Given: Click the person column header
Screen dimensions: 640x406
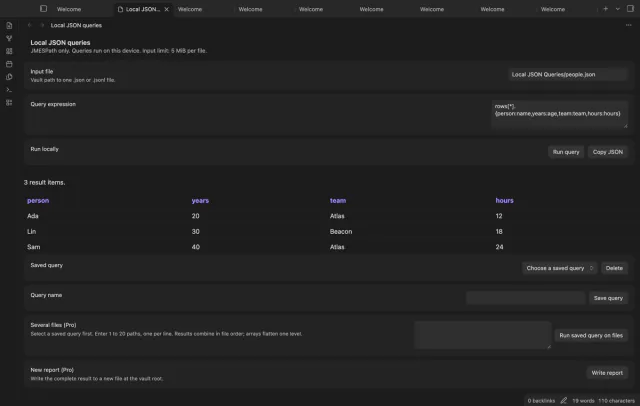Looking at the screenshot, I should [x=38, y=201].
